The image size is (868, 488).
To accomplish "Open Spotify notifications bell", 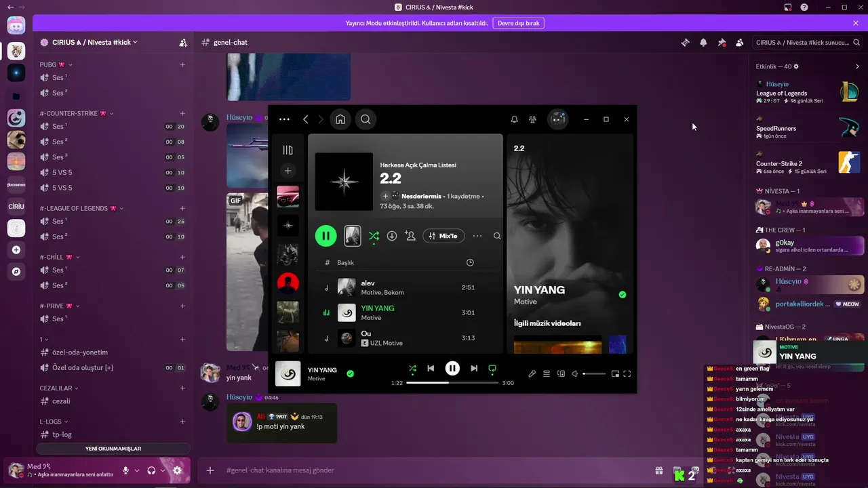I will click(514, 119).
